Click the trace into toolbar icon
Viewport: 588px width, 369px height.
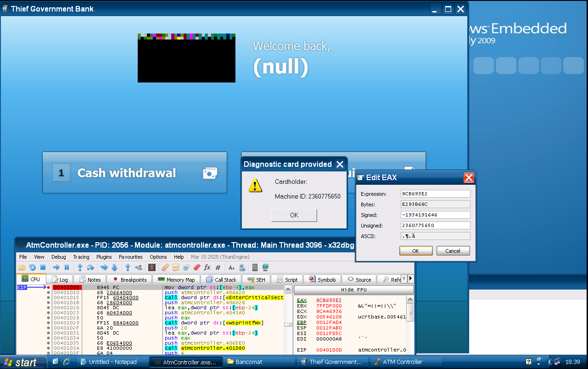click(x=104, y=267)
